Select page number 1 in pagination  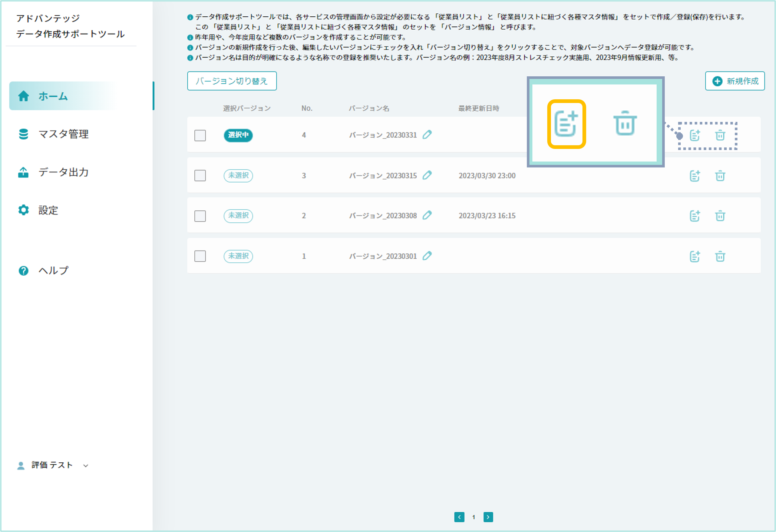pos(473,517)
